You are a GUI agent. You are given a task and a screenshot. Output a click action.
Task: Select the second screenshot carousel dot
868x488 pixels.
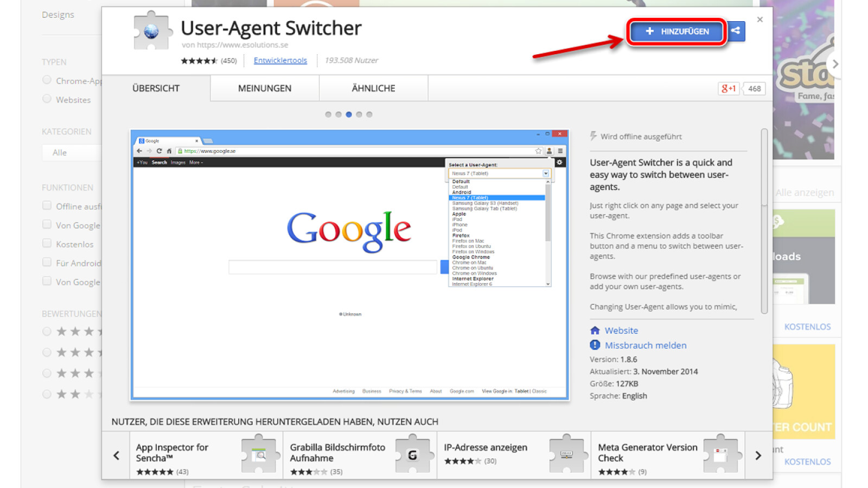339,114
